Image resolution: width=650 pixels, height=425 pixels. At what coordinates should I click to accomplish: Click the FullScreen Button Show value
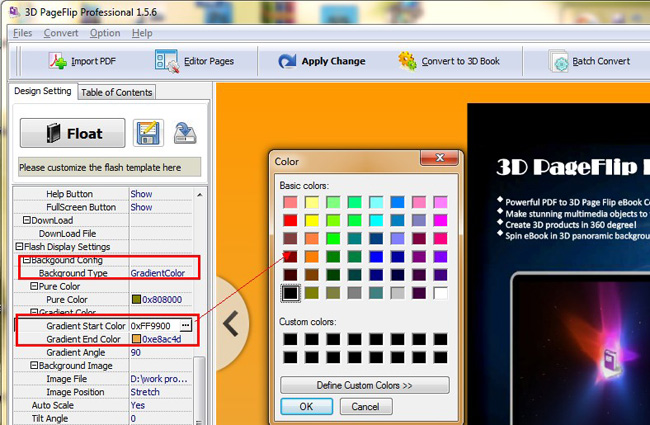point(141,207)
